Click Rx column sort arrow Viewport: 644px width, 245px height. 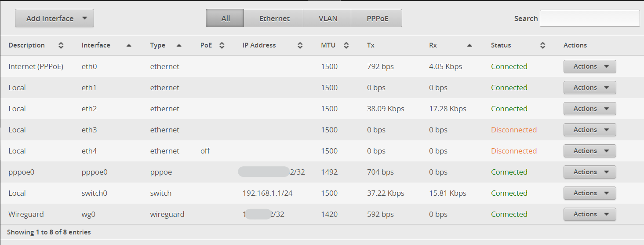click(x=469, y=45)
